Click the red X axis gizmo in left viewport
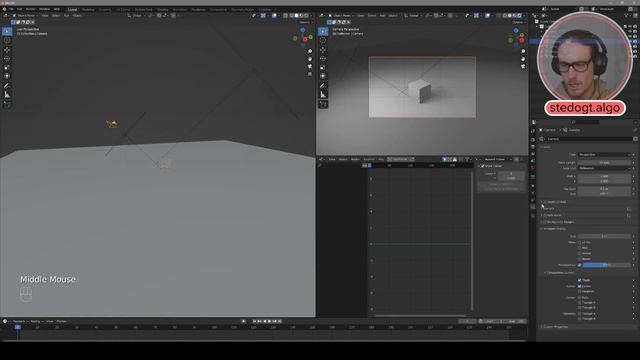 click(x=305, y=40)
